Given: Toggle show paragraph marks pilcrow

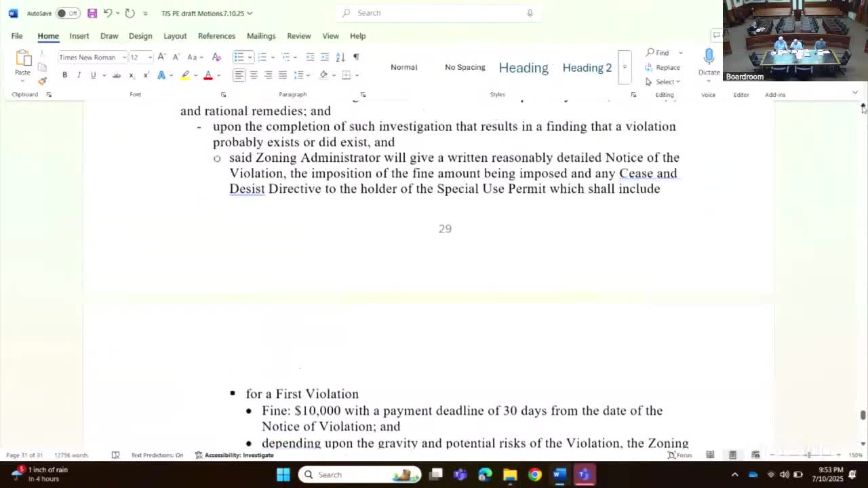Looking at the screenshot, I should pyautogui.click(x=356, y=57).
